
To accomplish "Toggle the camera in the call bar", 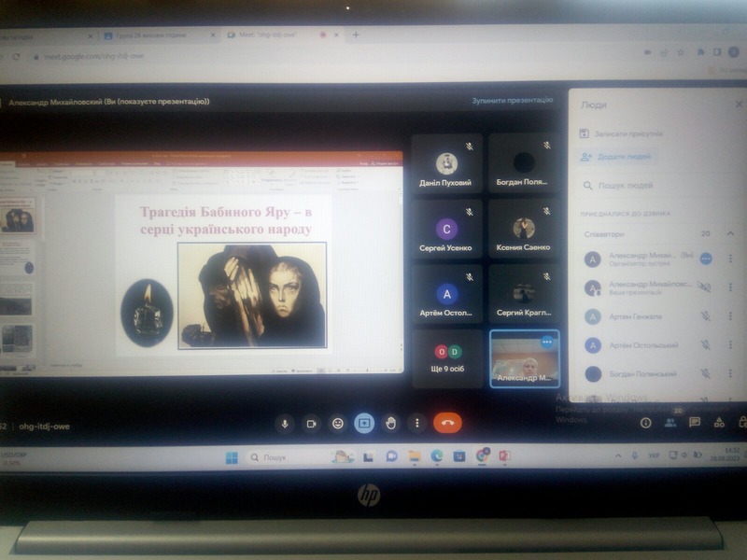I will click(x=311, y=423).
